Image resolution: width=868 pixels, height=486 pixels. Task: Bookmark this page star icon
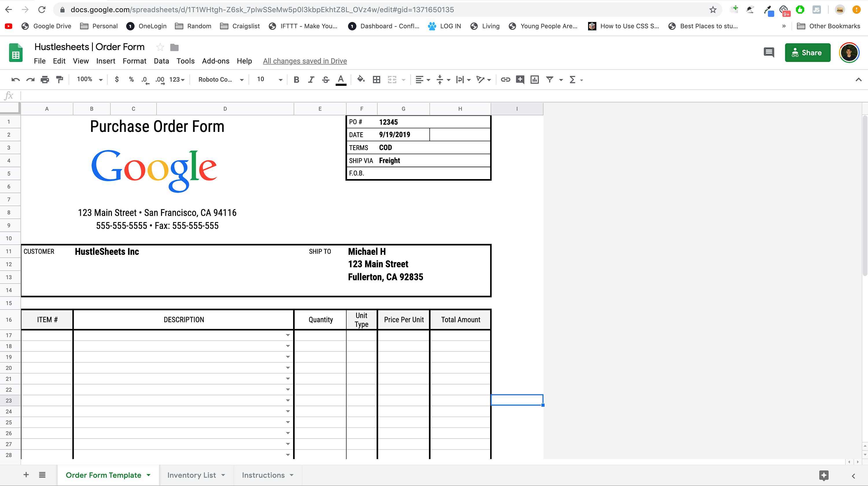[x=713, y=10]
